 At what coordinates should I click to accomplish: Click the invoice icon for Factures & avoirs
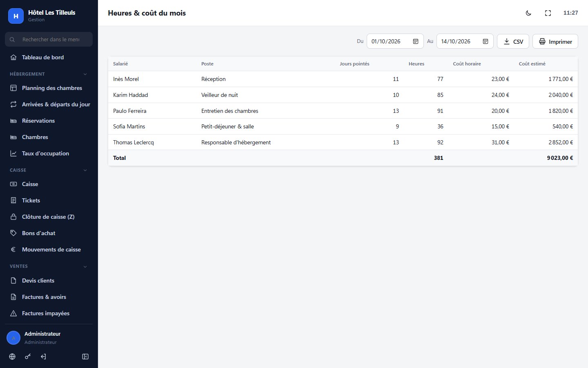tap(13, 297)
